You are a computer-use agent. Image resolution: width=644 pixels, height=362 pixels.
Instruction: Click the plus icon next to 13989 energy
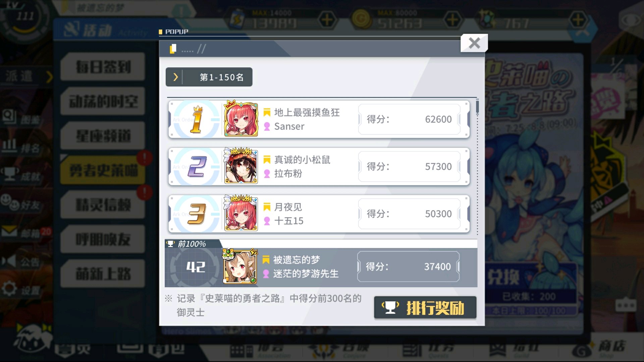[x=327, y=20]
